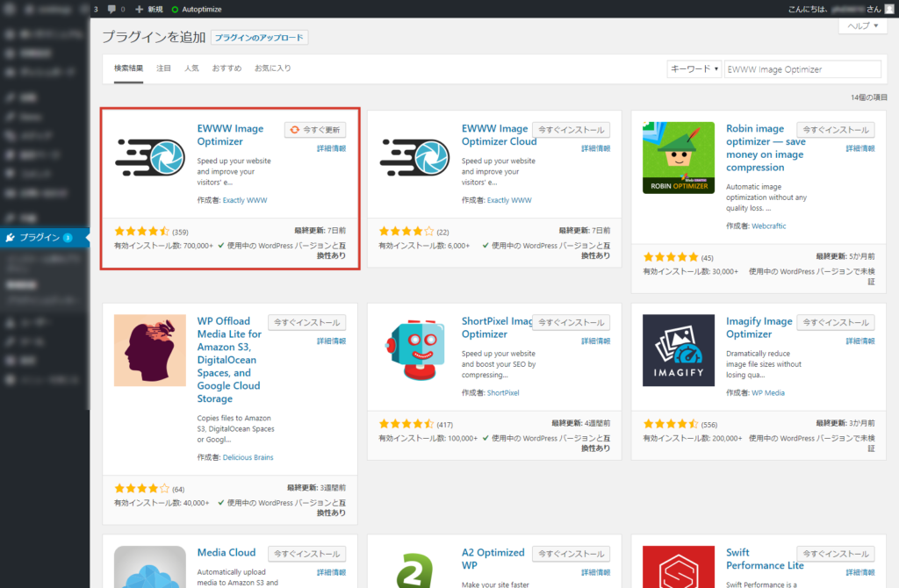Click the Imagify plugin logo
Screen dimensions: 899x588
coord(679,350)
